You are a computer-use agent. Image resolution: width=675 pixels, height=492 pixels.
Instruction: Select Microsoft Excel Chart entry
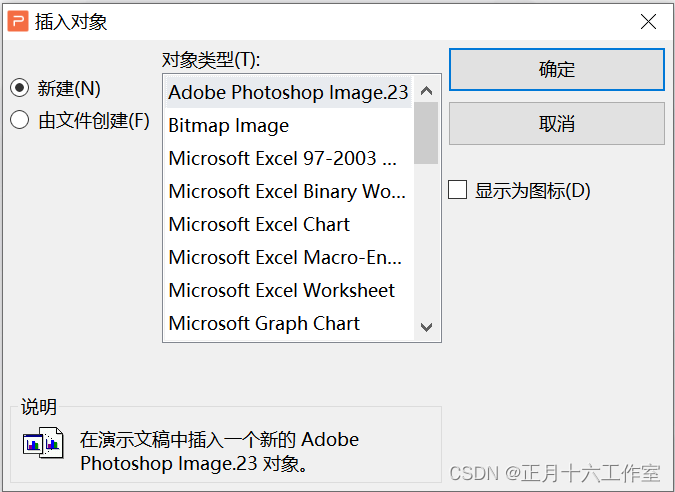(288, 224)
